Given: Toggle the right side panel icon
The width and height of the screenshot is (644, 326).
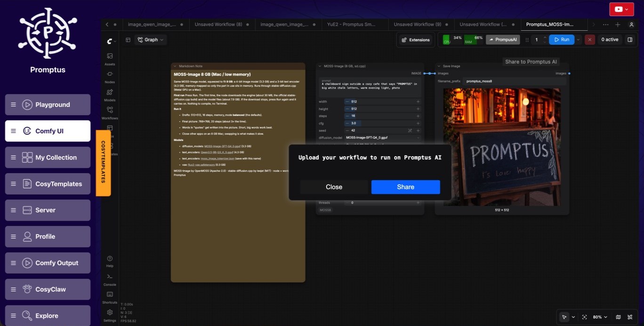Looking at the screenshot, I should [630, 40].
